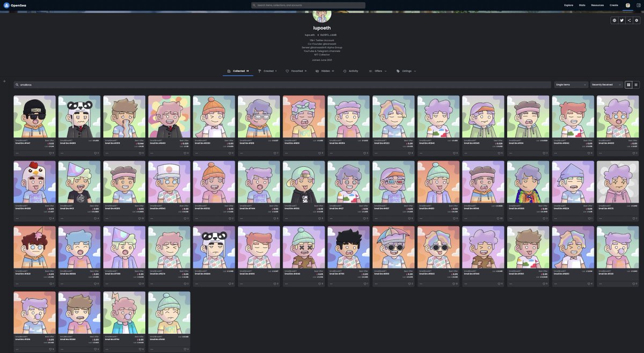
Task: Open the Single items dropdown
Action: [x=571, y=85]
